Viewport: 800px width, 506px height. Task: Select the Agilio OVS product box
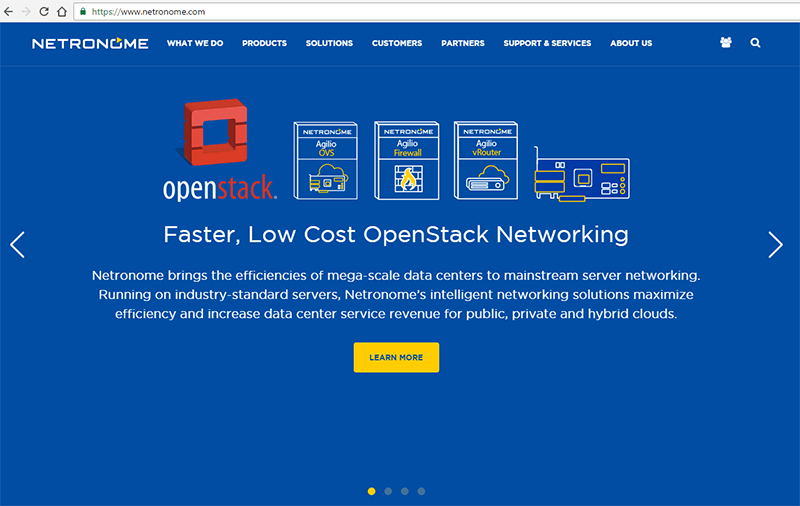click(x=326, y=161)
